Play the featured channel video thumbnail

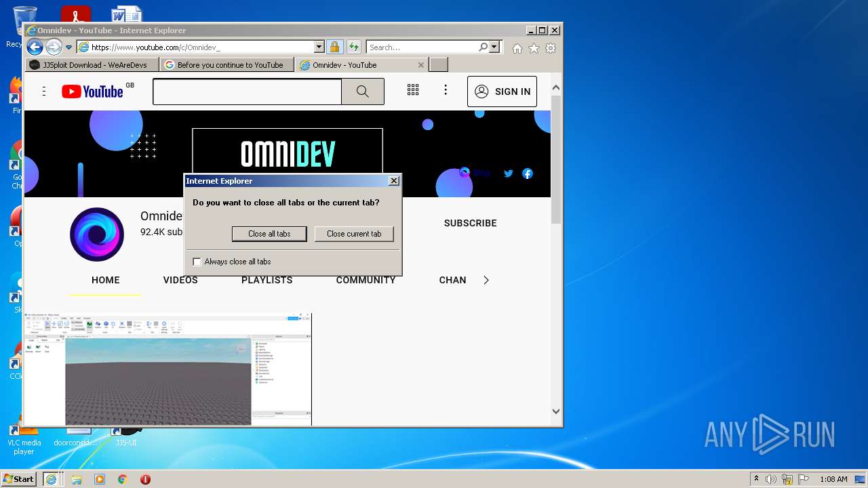coord(168,369)
